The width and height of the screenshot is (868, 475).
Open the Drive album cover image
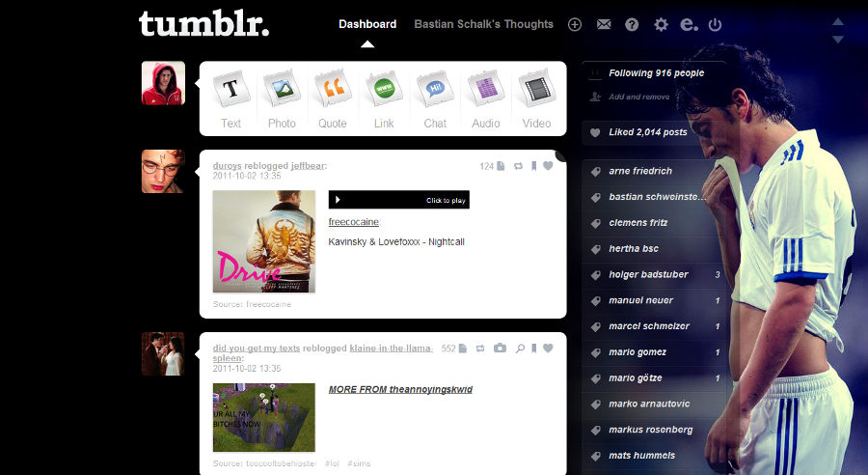264,241
